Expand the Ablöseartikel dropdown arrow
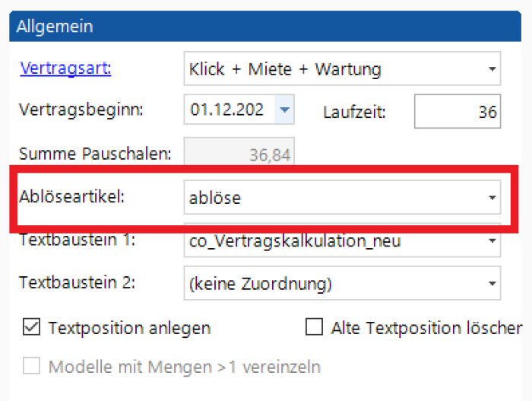 (x=492, y=197)
